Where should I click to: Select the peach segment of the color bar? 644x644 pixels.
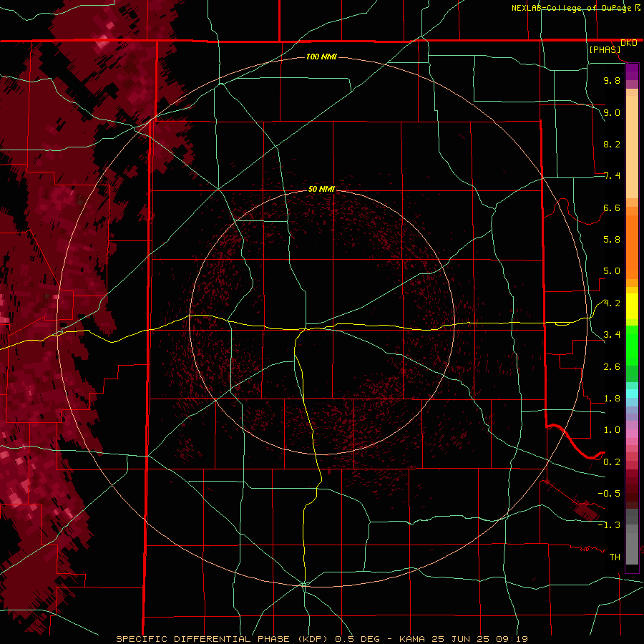coord(632,144)
